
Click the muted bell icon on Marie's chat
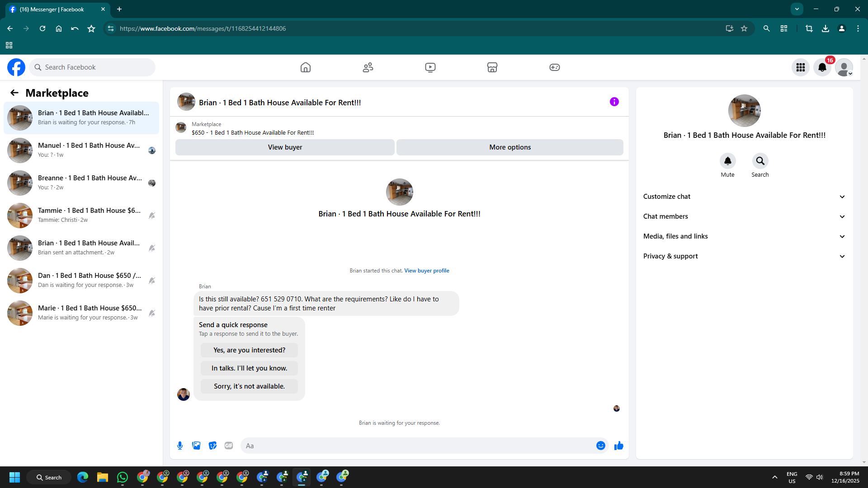[x=152, y=313]
